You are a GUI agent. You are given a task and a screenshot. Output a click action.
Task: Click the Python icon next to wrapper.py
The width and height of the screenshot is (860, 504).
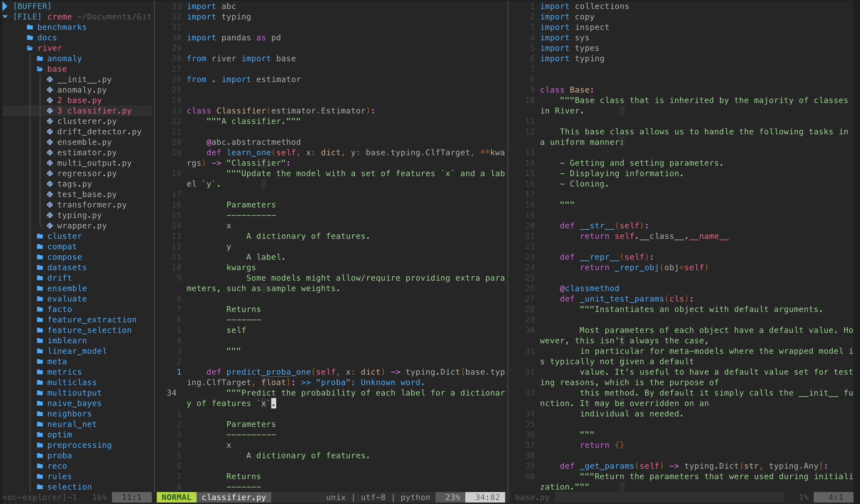point(50,226)
